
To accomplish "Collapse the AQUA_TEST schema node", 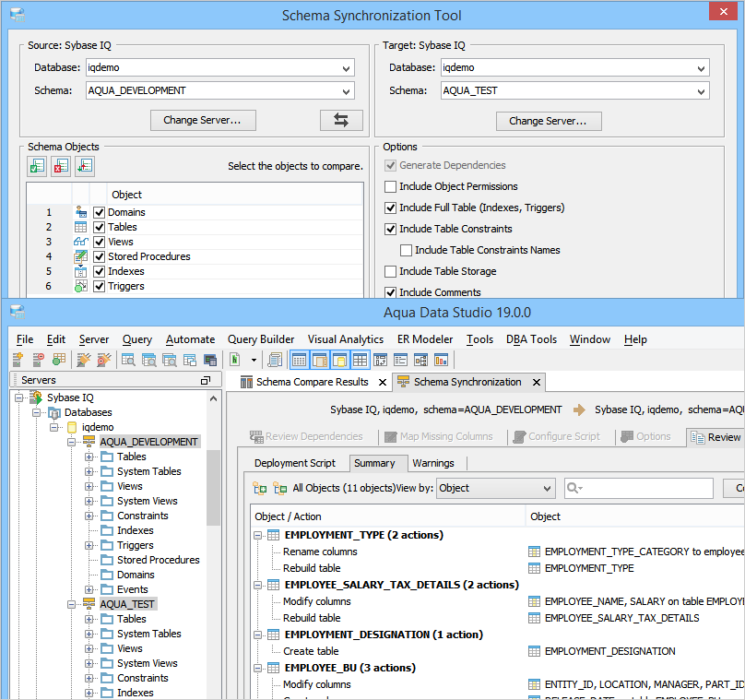I will [x=71, y=604].
